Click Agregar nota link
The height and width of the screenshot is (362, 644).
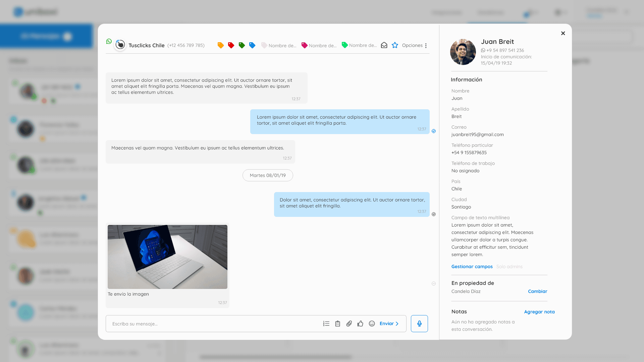pyautogui.click(x=539, y=312)
